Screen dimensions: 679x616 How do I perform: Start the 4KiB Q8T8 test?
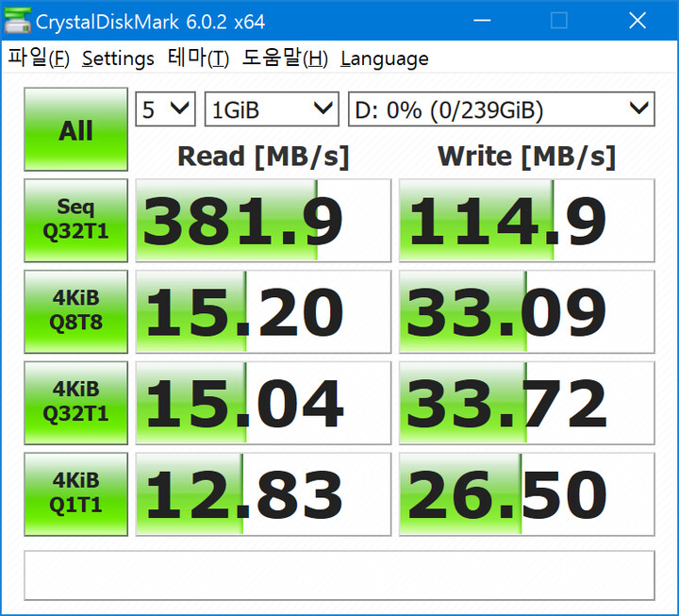pyautogui.click(x=75, y=311)
